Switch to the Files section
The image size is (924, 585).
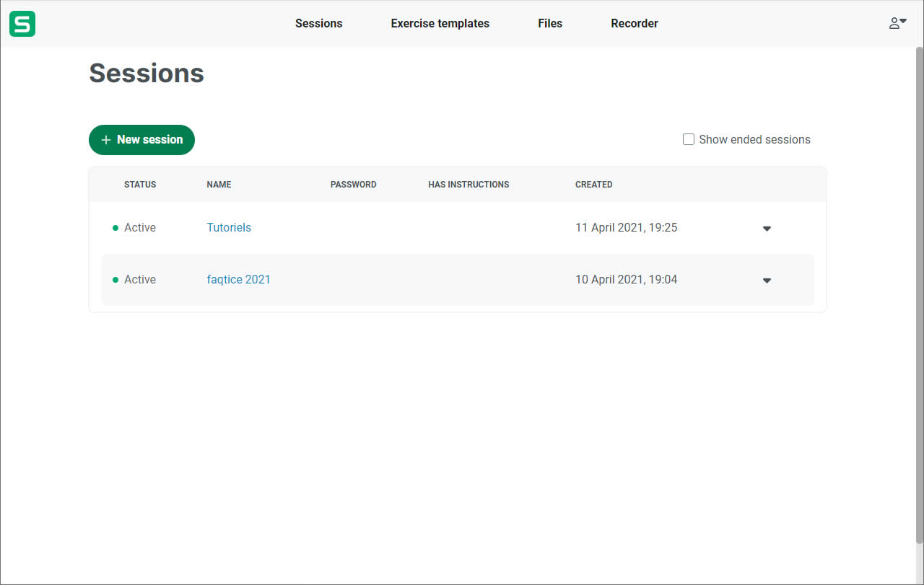(x=549, y=23)
